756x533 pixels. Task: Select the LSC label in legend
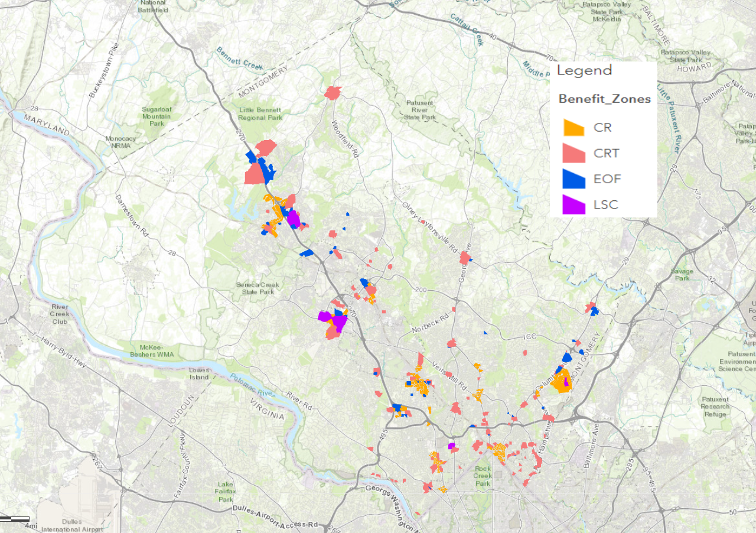pos(606,205)
